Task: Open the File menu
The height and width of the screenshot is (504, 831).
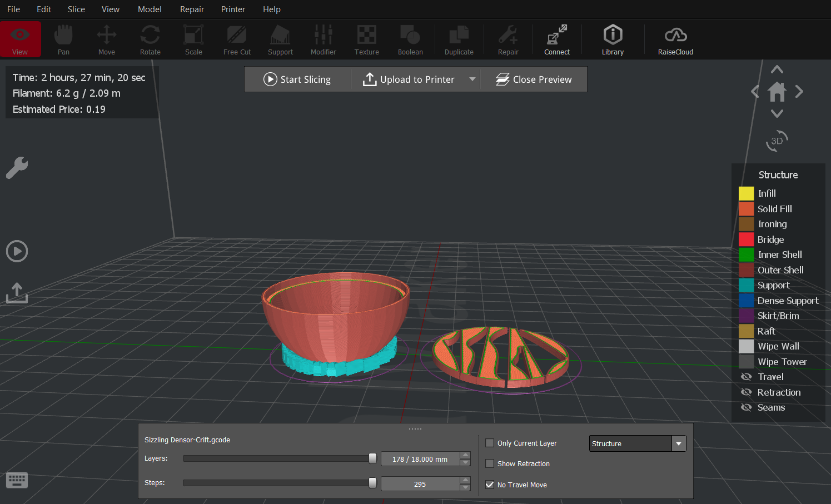Action: 13,9
